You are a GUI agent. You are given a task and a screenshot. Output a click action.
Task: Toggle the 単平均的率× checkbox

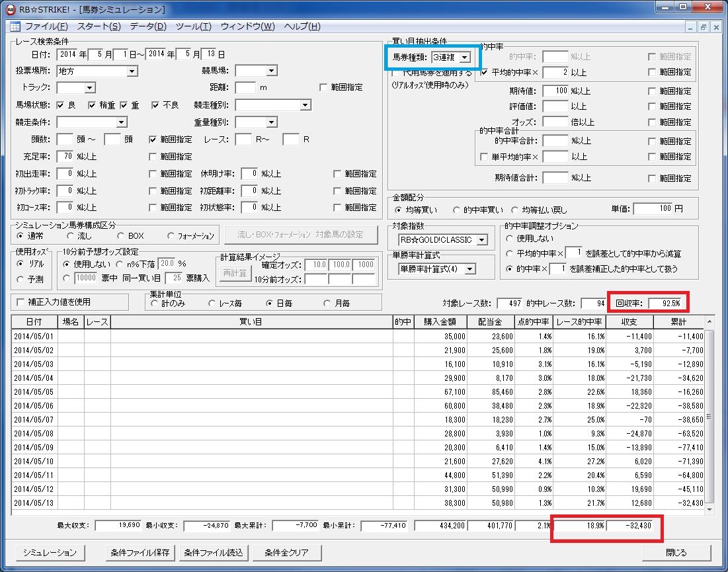484,157
